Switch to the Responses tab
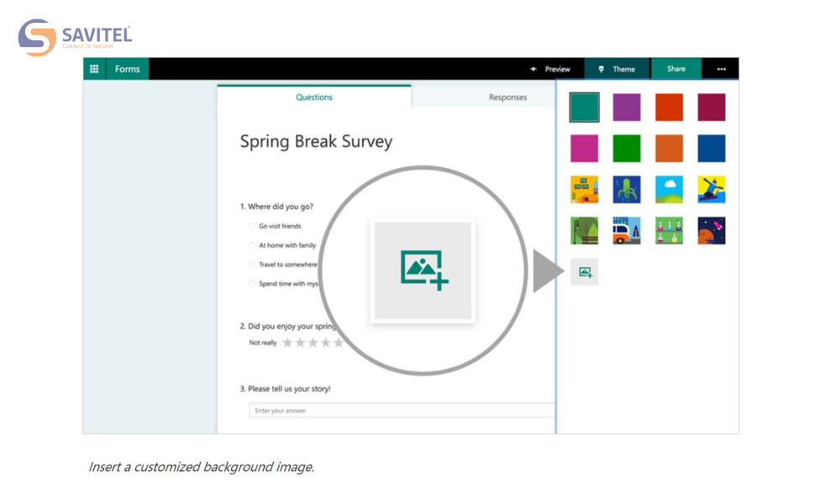Screen dimensions: 840x504 507,97
